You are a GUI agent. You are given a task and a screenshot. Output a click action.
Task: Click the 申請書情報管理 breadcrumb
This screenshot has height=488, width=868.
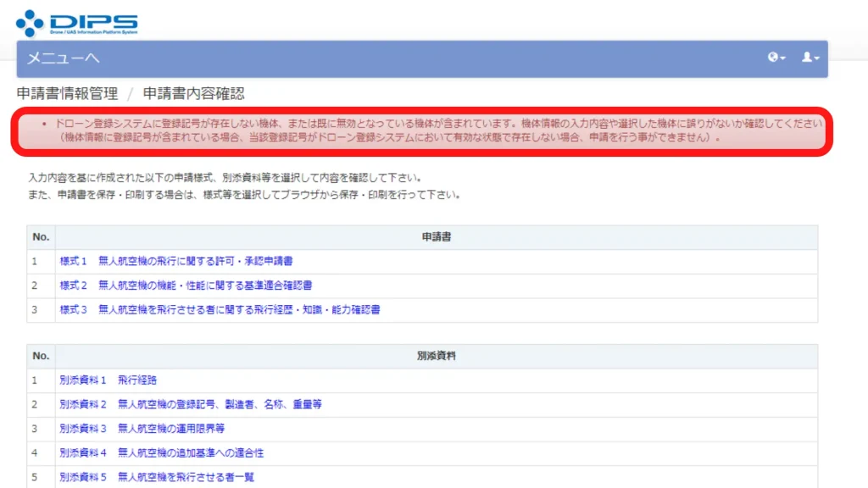tap(67, 93)
